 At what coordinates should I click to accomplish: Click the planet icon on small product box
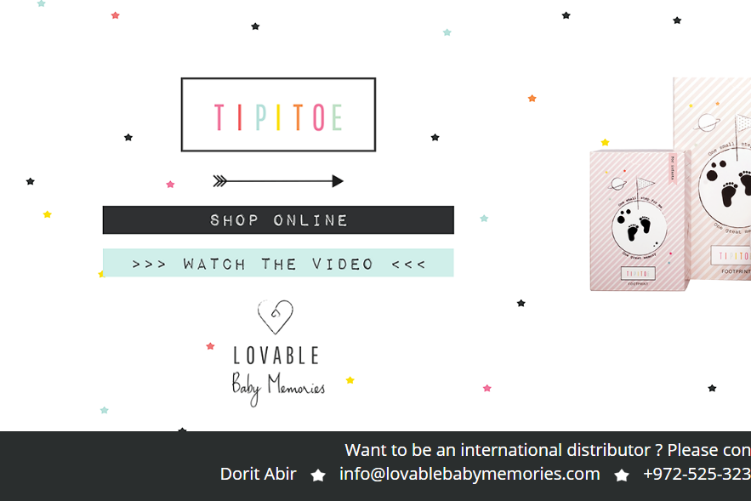click(x=618, y=184)
